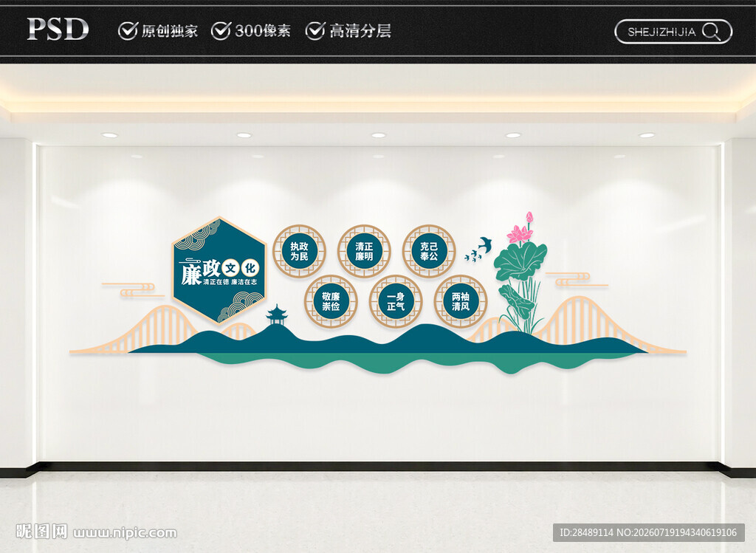Select the 一身正气 circular badge
This screenshot has height=553, width=756.
point(396,301)
